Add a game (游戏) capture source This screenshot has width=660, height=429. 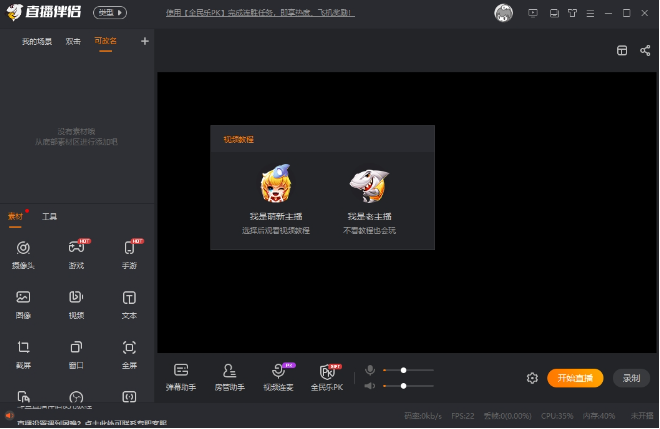[76, 252]
